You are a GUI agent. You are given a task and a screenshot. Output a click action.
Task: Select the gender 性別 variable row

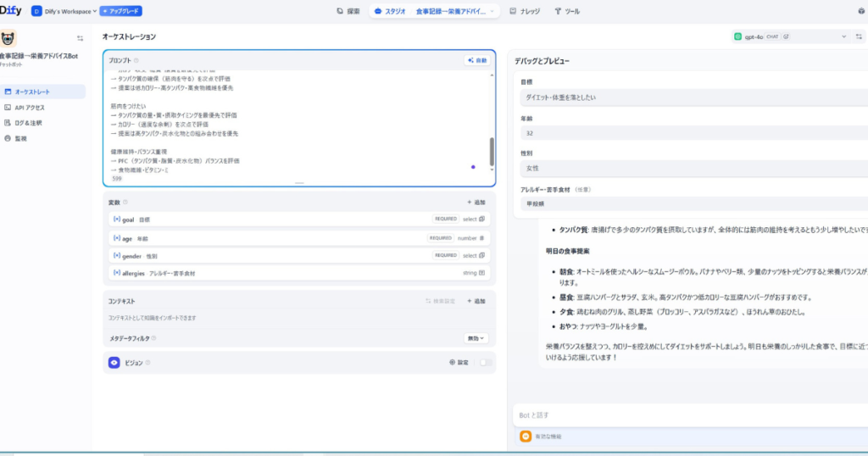pos(299,256)
